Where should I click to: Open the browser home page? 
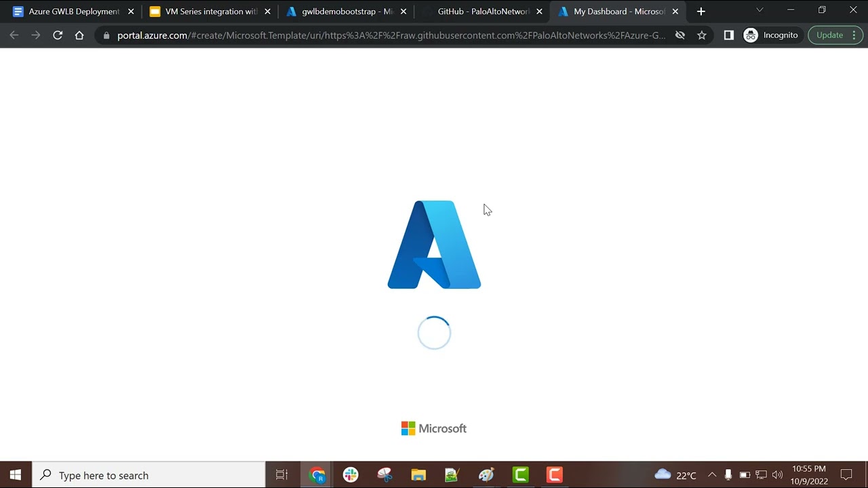(x=79, y=35)
